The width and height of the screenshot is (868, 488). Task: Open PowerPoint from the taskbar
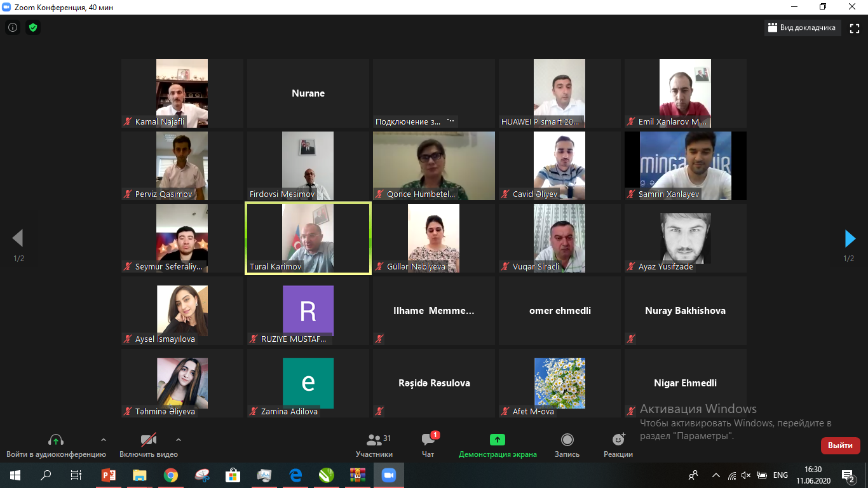pyautogui.click(x=109, y=475)
